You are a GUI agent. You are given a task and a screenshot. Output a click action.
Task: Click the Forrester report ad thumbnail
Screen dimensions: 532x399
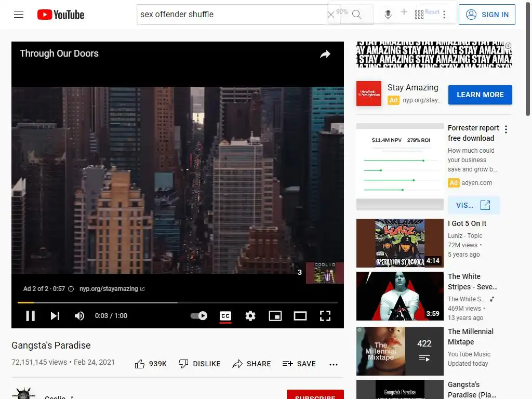point(400,167)
